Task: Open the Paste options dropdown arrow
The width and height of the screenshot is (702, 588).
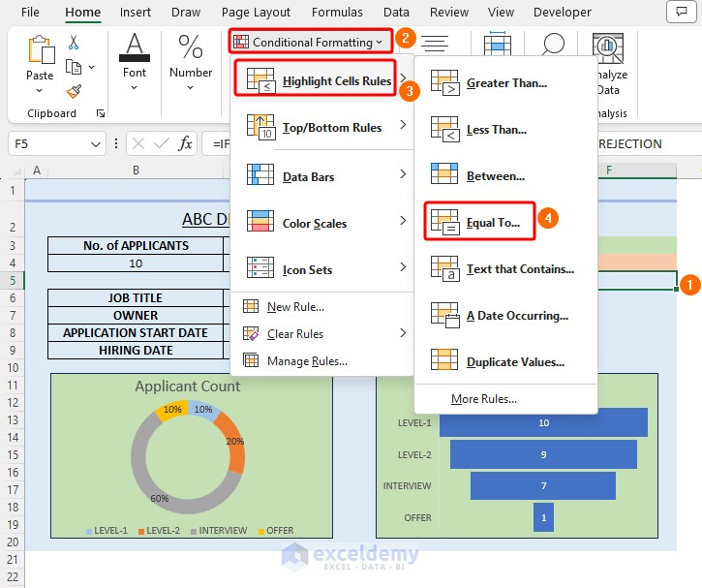Action: [40, 90]
